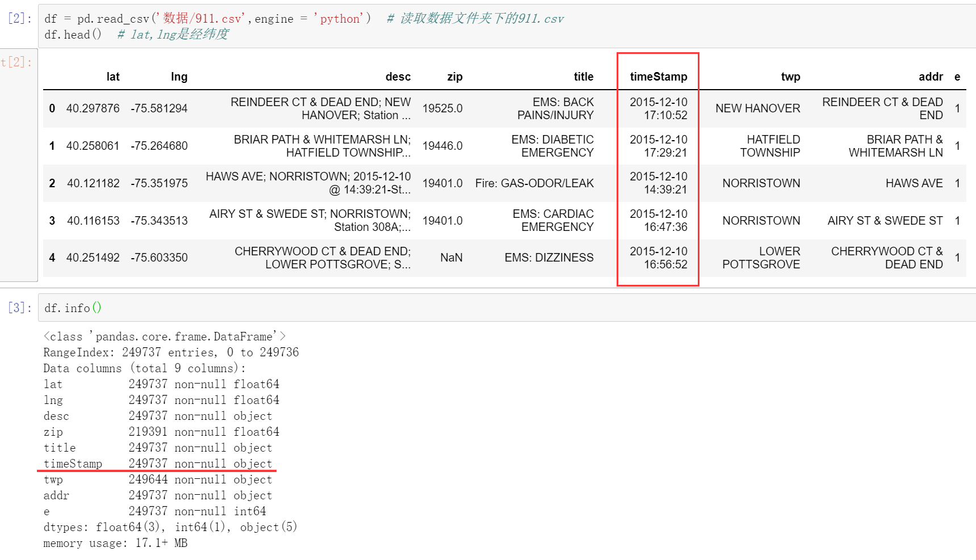Click the input prompt label [3]:
Screen dimensions: 976x560
[20, 308]
